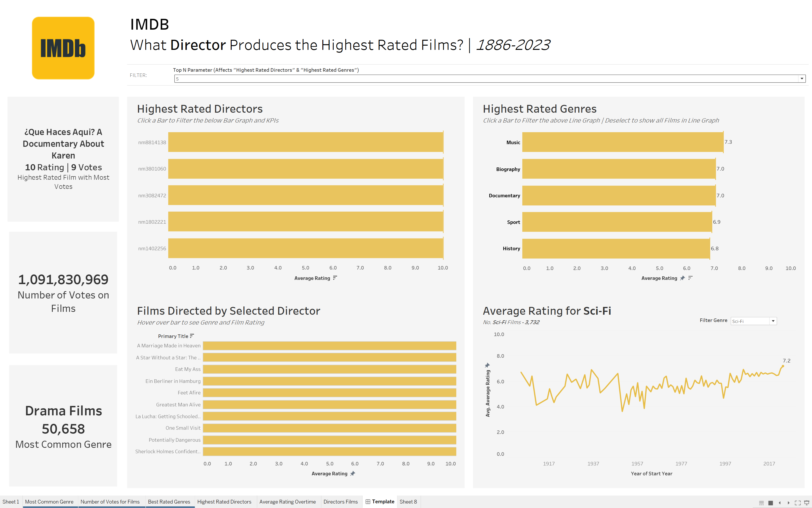Click the IMDb logo image
This screenshot has width=812, height=508.
pos(63,48)
